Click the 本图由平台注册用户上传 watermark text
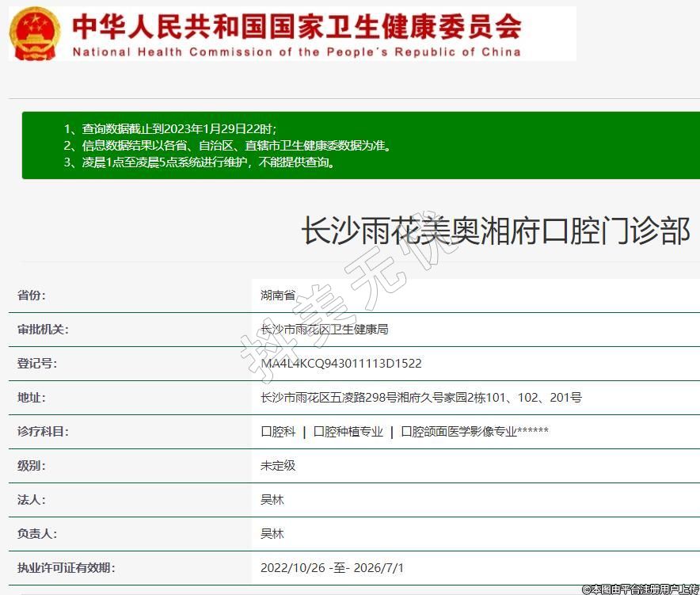 640,589
